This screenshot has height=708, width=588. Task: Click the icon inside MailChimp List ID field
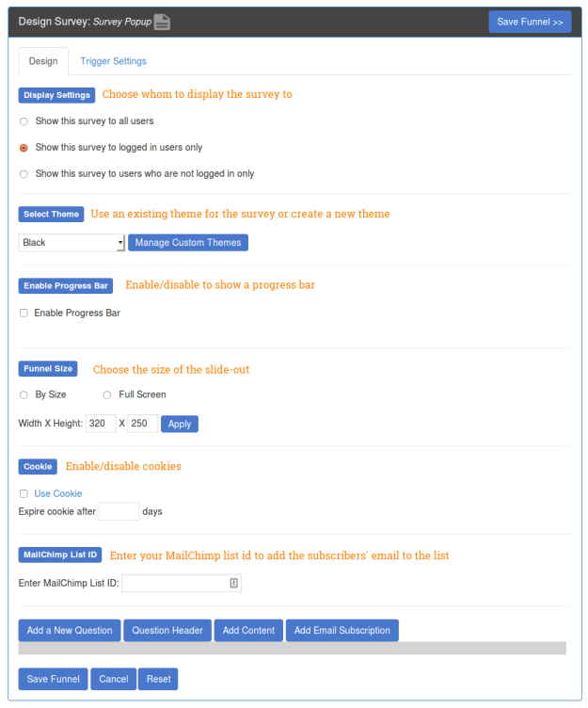tap(234, 584)
